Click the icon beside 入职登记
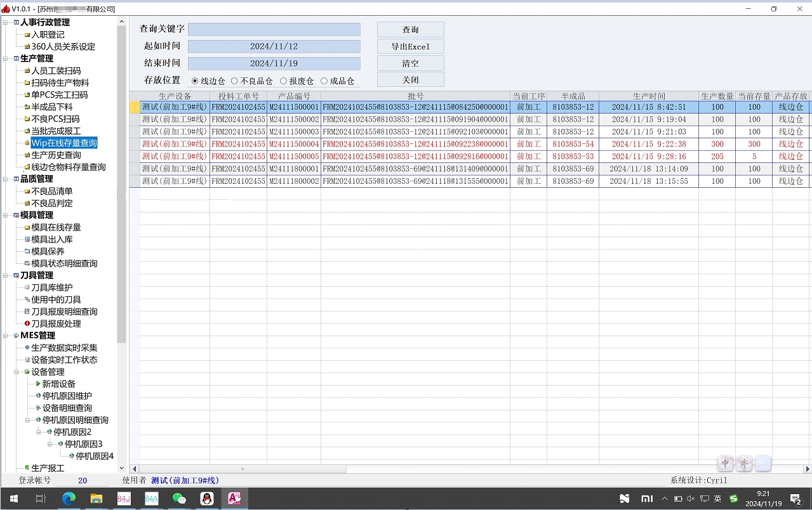The image size is (812, 510). click(27, 35)
